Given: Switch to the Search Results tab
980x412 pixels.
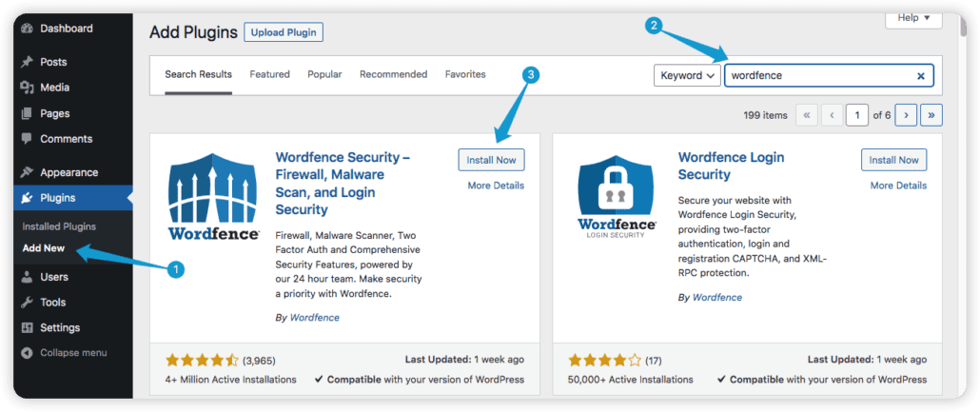Looking at the screenshot, I should click(198, 74).
